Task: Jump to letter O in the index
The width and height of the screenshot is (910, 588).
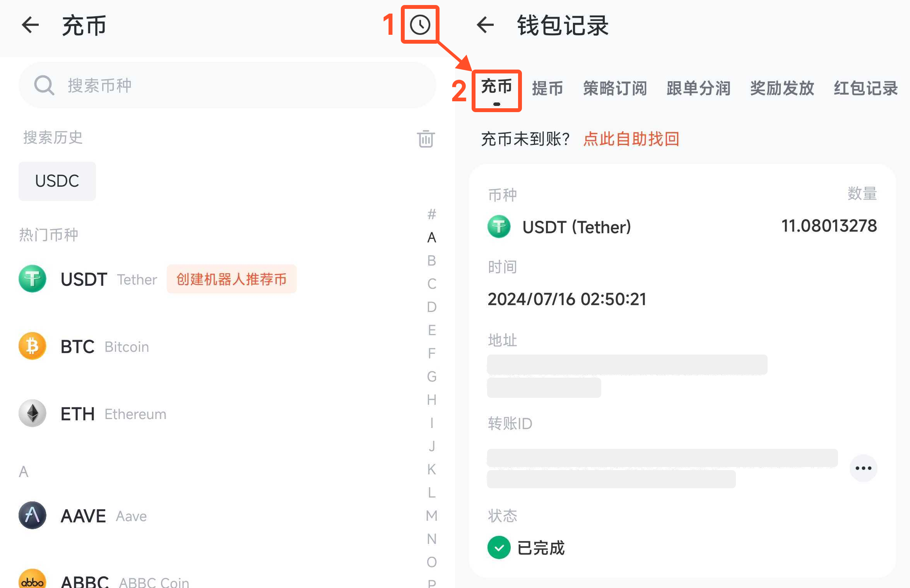Action: click(x=432, y=562)
